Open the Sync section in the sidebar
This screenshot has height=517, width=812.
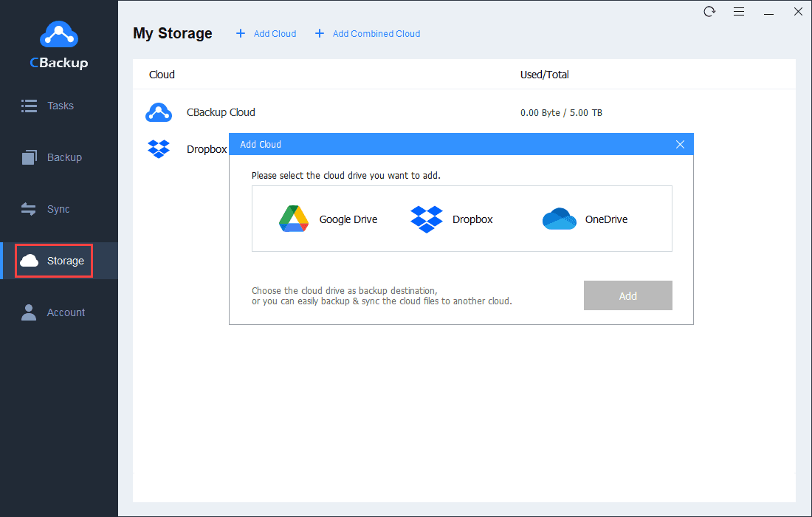(x=28, y=208)
